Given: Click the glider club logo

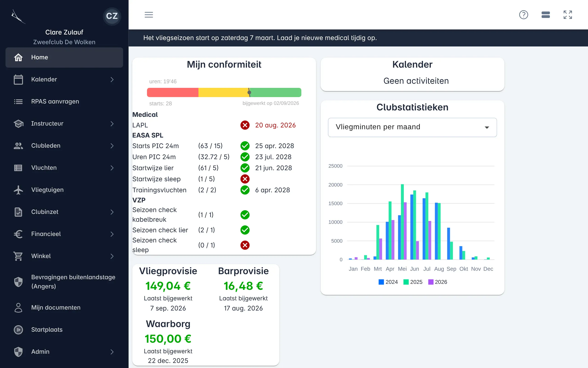Looking at the screenshot, I should point(18,17).
